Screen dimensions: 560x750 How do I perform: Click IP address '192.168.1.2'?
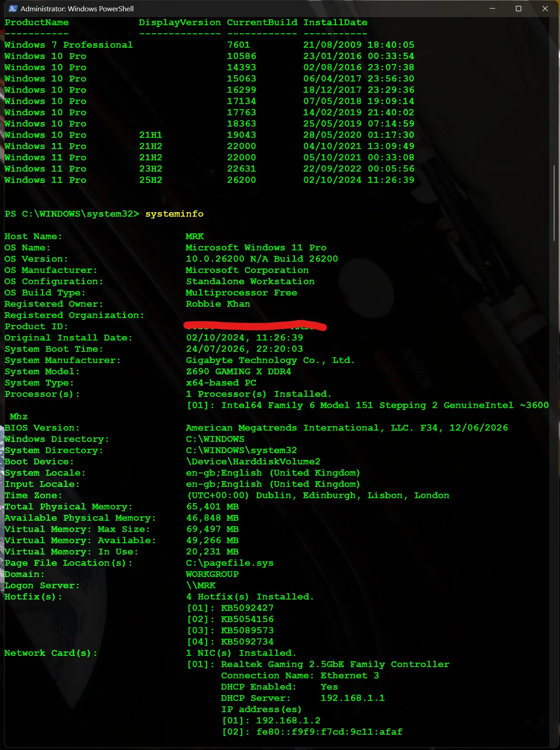tap(288, 721)
